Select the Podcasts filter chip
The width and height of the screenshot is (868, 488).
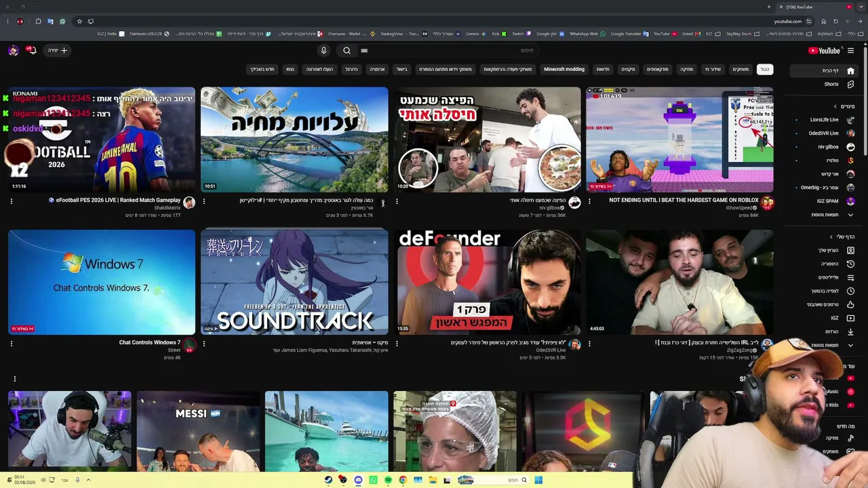tap(658, 69)
